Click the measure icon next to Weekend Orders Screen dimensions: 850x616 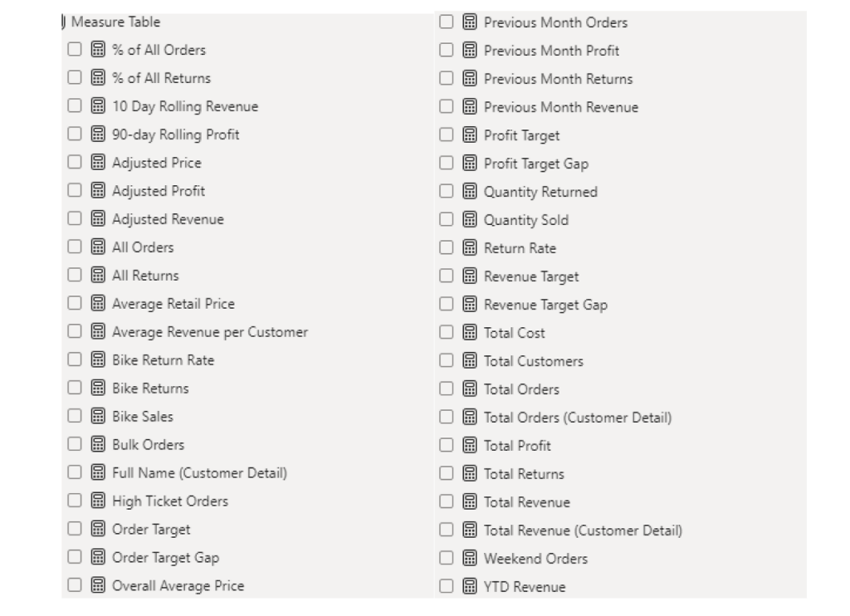[469, 559]
